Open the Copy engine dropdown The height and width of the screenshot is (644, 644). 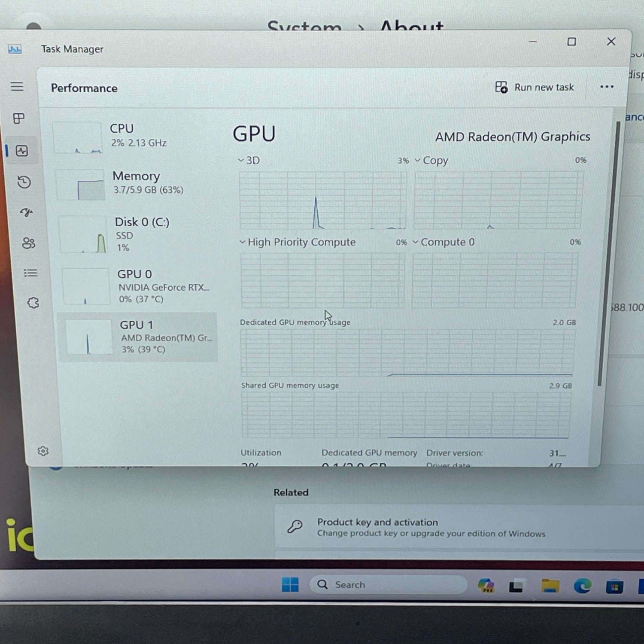click(x=431, y=161)
